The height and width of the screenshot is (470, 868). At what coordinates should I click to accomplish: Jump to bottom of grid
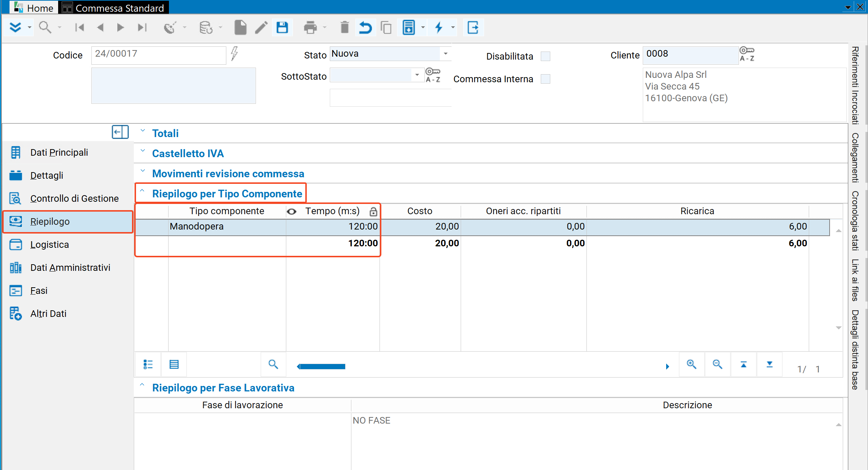tap(769, 364)
